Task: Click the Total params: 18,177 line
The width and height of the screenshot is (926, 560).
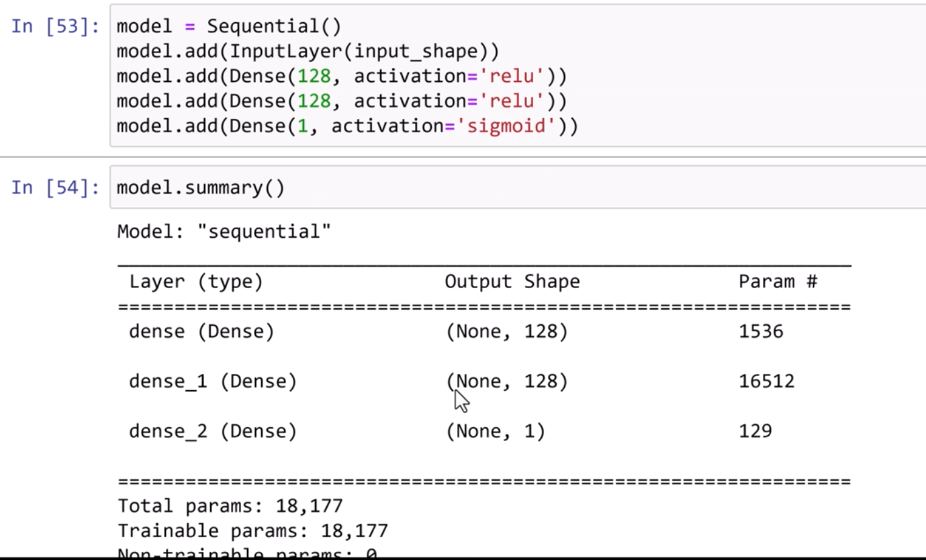Action: [x=230, y=506]
